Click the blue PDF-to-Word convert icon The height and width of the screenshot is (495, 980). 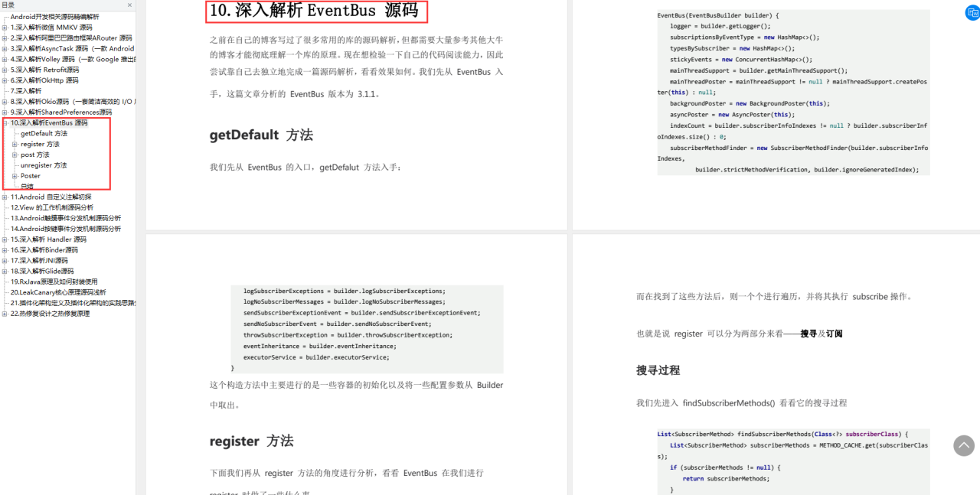click(972, 12)
